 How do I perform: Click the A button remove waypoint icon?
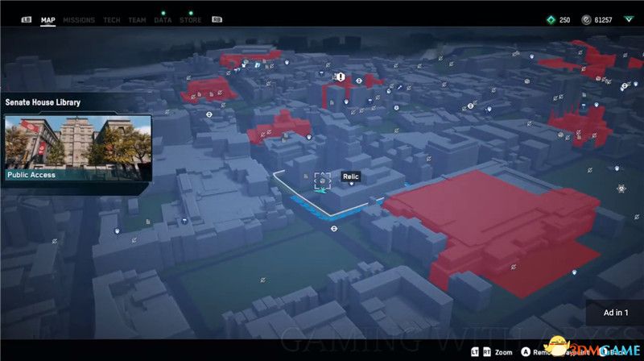(526, 352)
